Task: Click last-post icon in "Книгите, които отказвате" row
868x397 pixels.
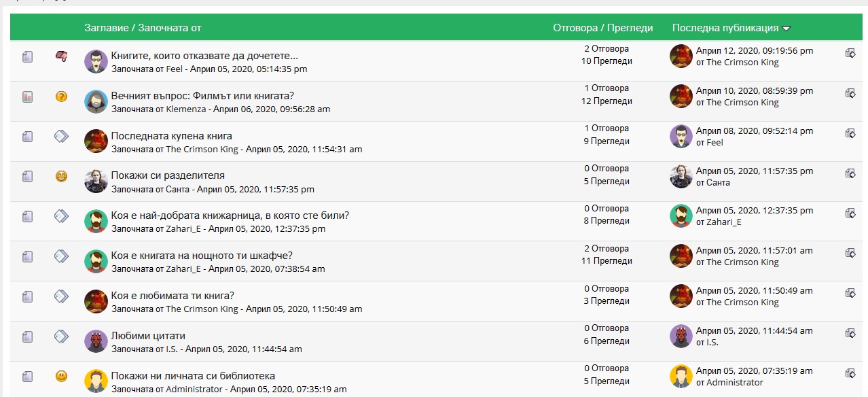Action: tap(850, 53)
